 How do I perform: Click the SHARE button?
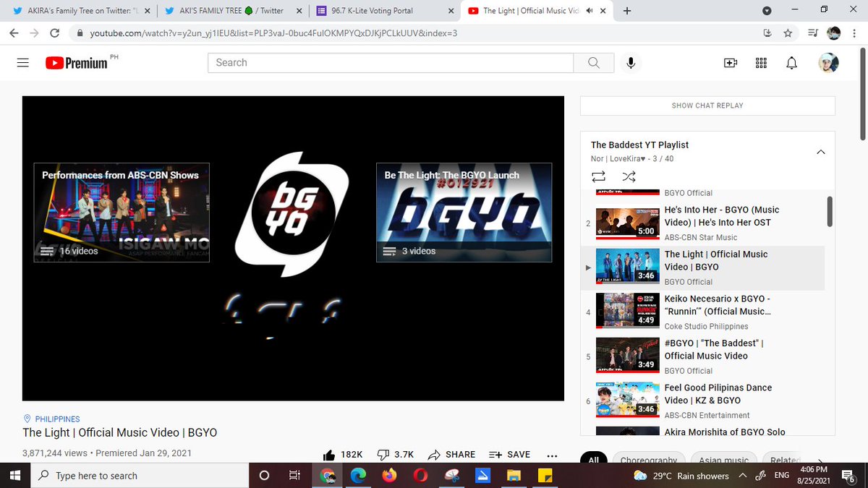pos(452,454)
